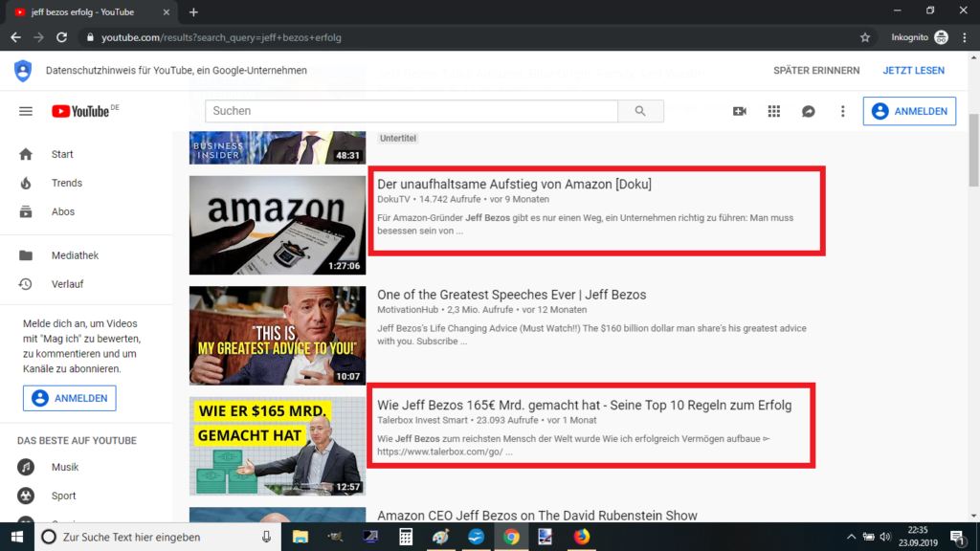Click the search magnifier button
Viewport: 980px width, 551px height.
pos(640,111)
